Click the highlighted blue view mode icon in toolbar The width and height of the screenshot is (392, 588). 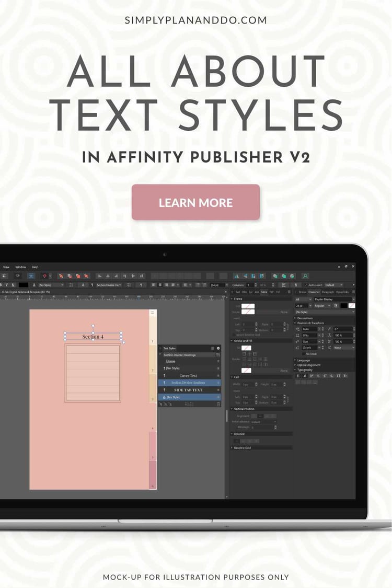31,276
